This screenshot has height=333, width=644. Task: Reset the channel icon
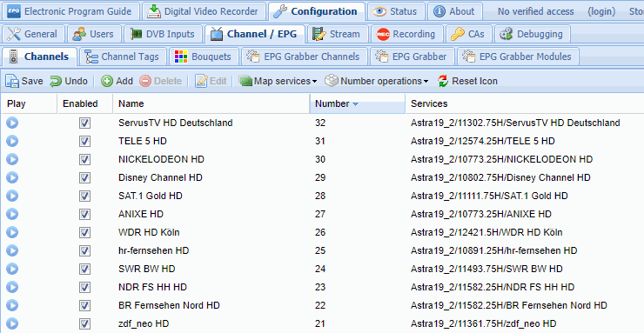(x=467, y=81)
